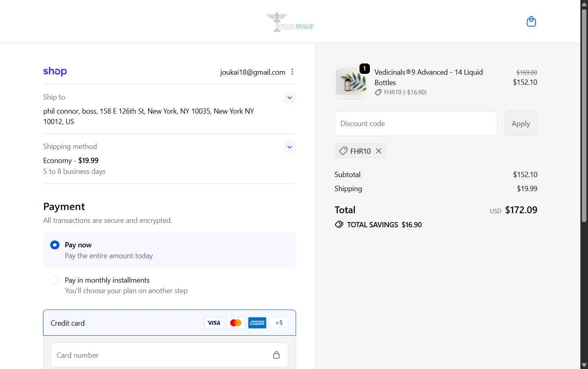Click the product name Vedicinals 9 Advanced
This screenshot has width=588, height=369.
pos(429,77)
